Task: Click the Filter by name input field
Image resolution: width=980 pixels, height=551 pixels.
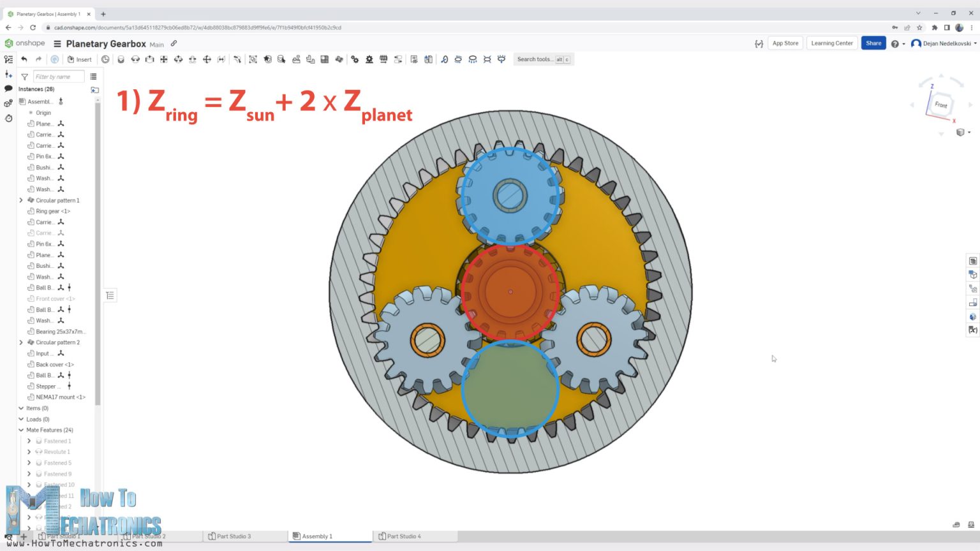Action: (58, 76)
